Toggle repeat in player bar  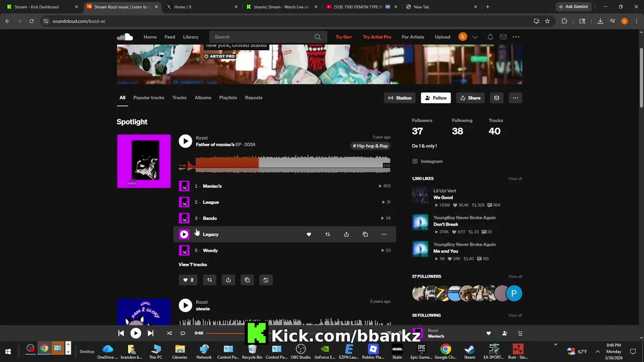pos(183,333)
